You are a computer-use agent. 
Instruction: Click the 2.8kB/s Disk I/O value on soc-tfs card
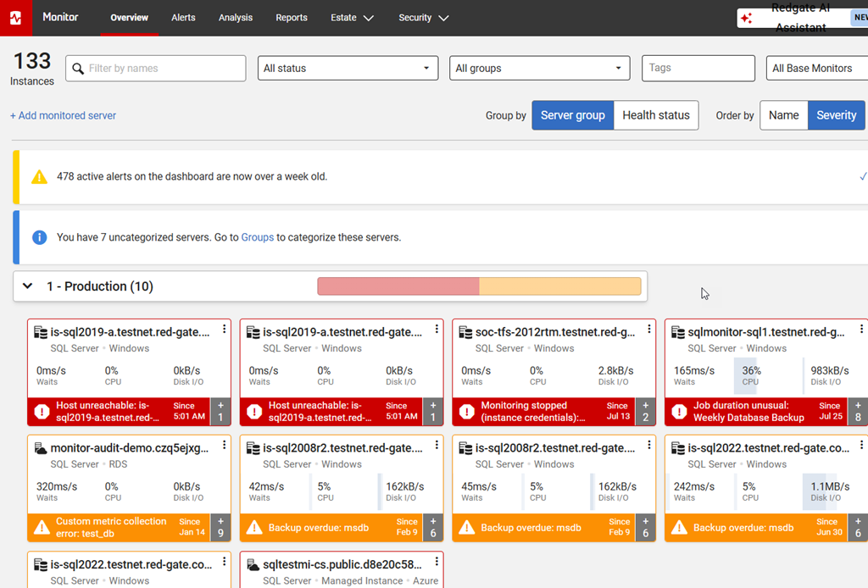click(615, 370)
